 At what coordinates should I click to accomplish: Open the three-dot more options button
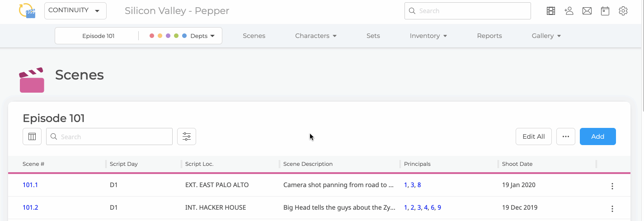coord(566,136)
